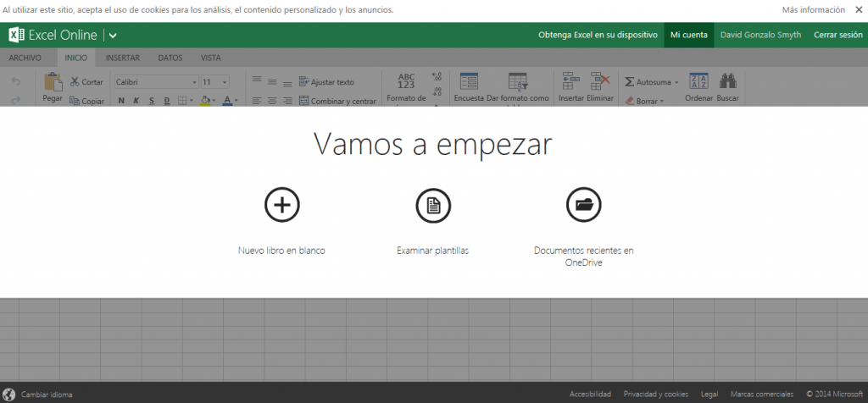Click the Ordenar sort icon
868x403 pixels.
coord(698,81)
